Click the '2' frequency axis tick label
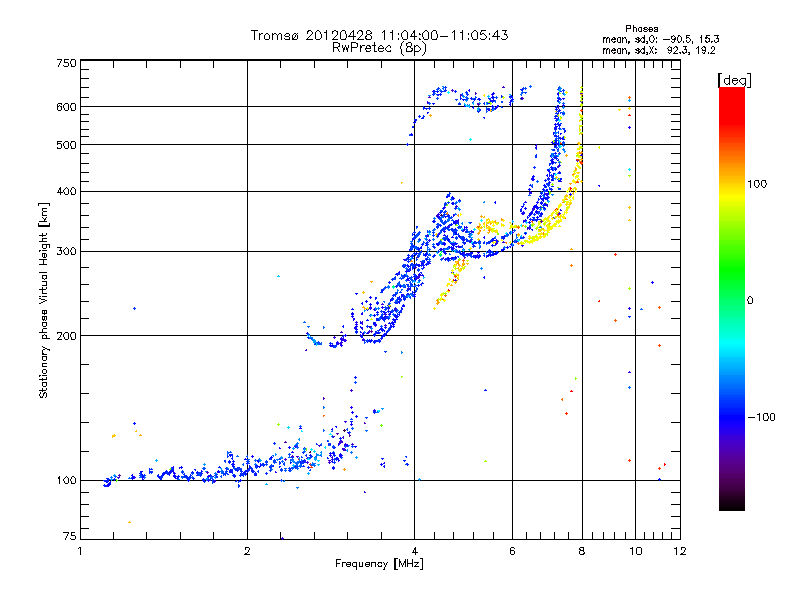Viewport: 800px width, 600px height. (247, 551)
